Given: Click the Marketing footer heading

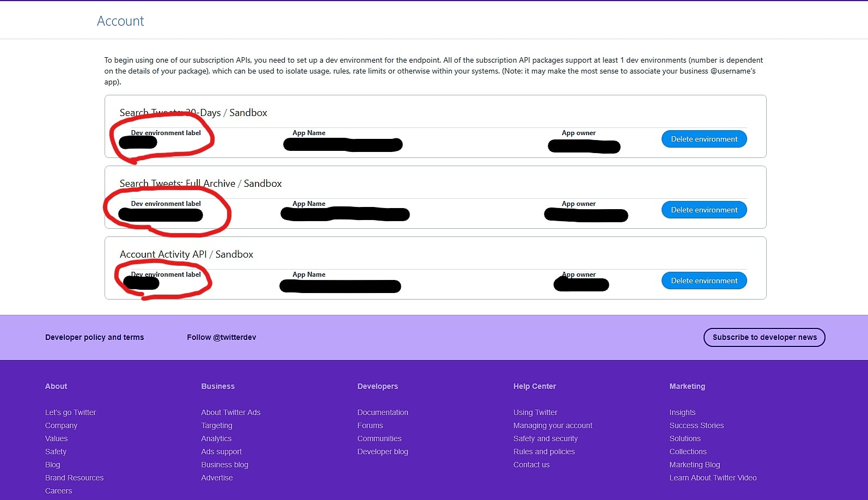Looking at the screenshot, I should (687, 386).
